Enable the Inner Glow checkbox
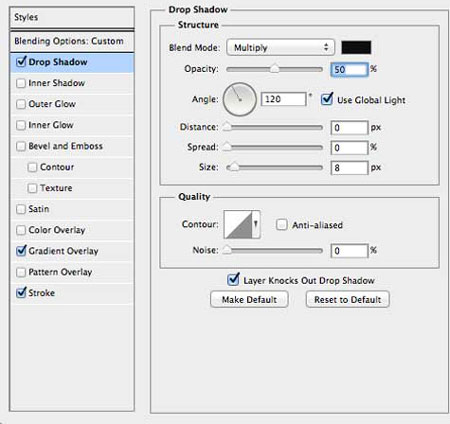The width and height of the screenshot is (450, 424). (x=21, y=125)
